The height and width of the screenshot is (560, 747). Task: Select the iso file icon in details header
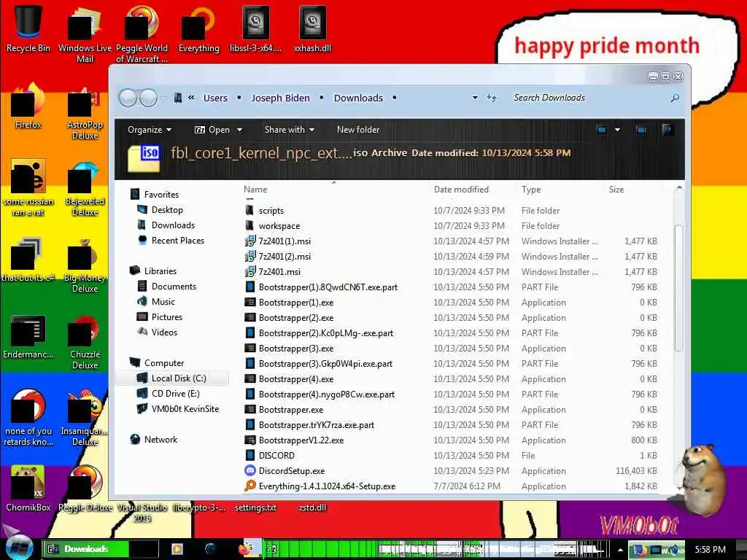pos(144,158)
